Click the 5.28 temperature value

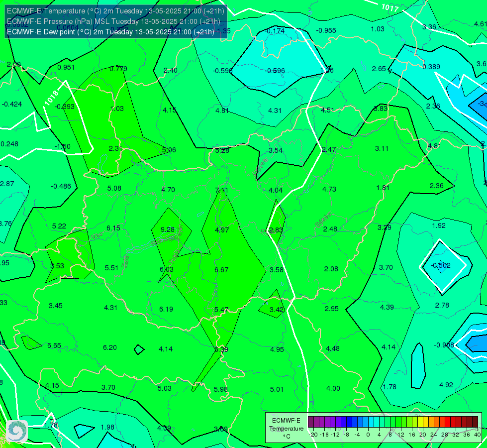(222, 150)
